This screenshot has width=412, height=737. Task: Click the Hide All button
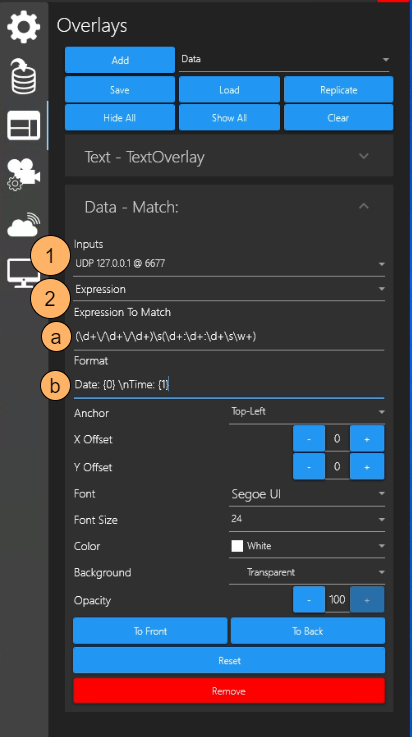coord(120,118)
